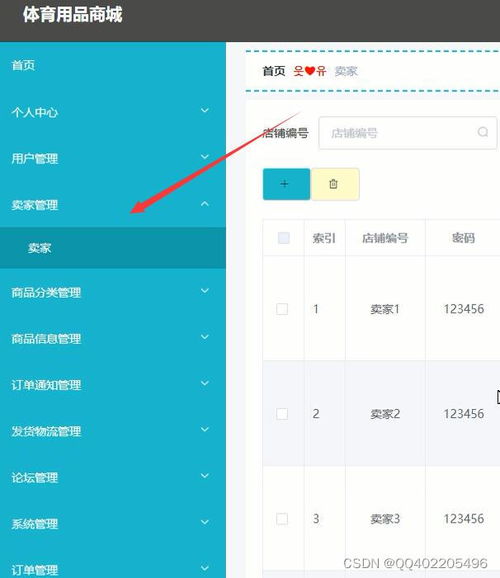Screen dimensions: 500x578
Task: Click the plus add-seller button
Action: [x=287, y=184]
